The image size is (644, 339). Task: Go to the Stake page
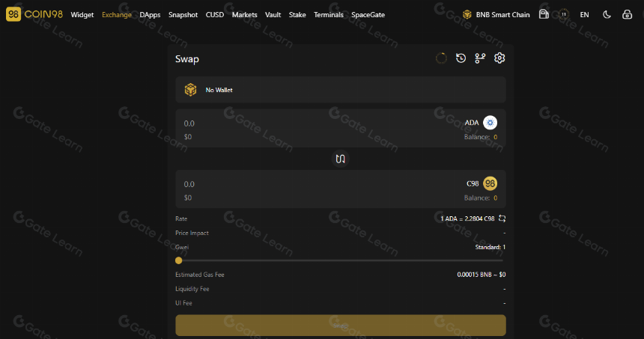tap(297, 15)
